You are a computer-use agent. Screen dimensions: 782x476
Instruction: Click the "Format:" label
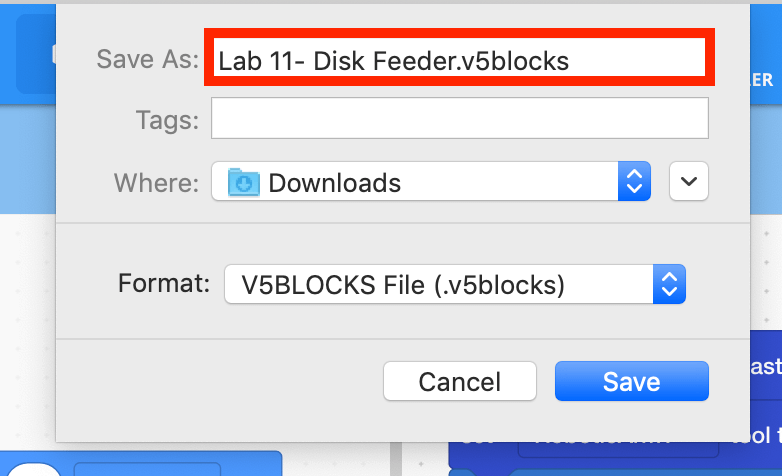163,284
